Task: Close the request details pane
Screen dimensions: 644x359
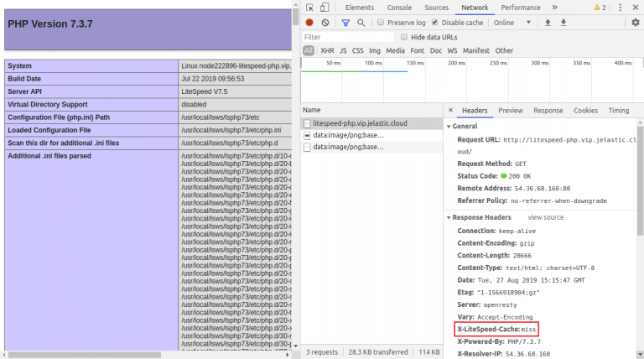Action: pos(450,110)
